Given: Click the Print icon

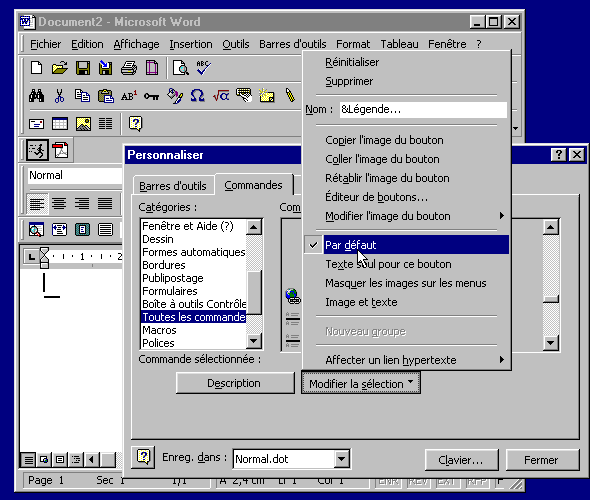Looking at the screenshot, I should [129, 68].
